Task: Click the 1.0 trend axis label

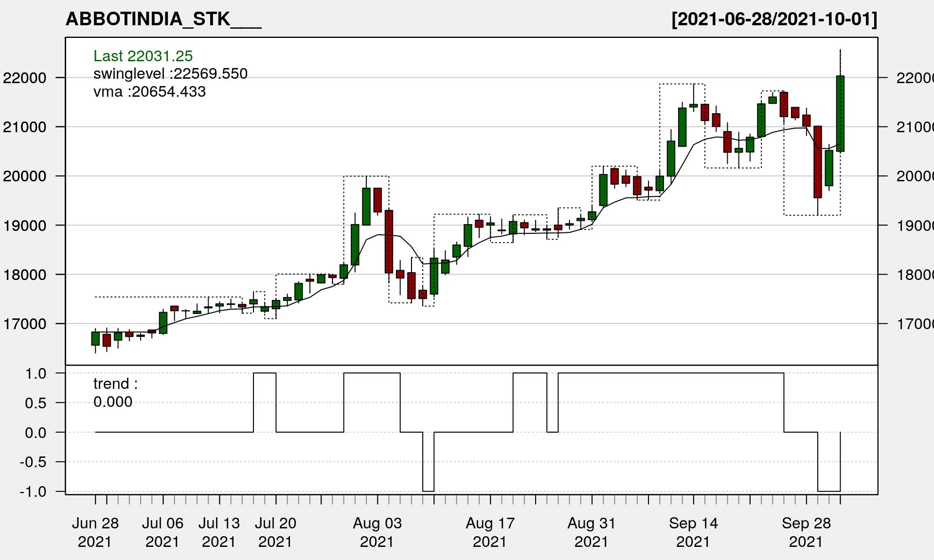Action: click(36, 373)
